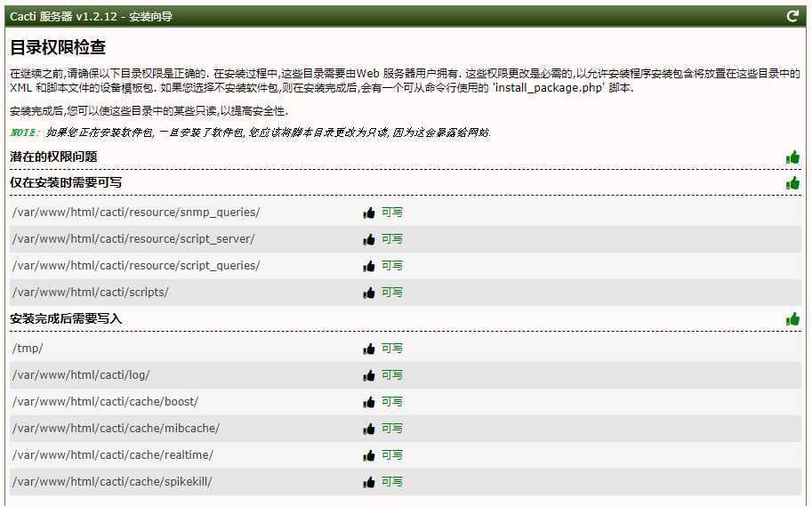
Task: Select path /var/www/html/cacti/scripts/
Action: click(91, 293)
